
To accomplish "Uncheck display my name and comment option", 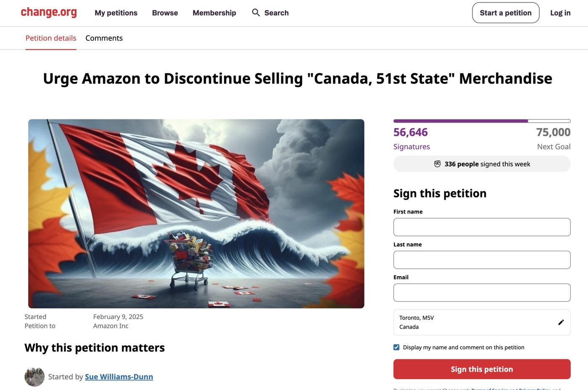I will click(396, 347).
